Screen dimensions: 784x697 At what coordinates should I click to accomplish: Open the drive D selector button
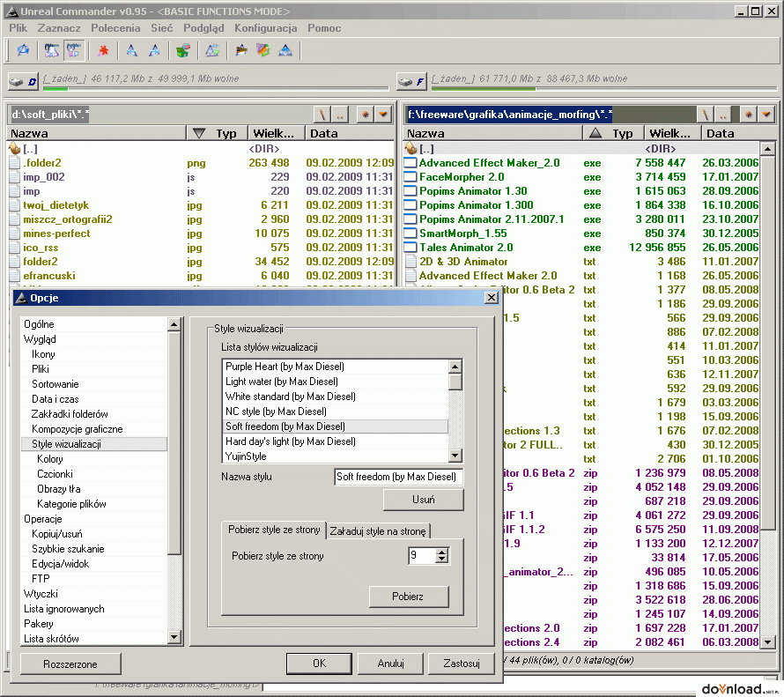(24, 81)
